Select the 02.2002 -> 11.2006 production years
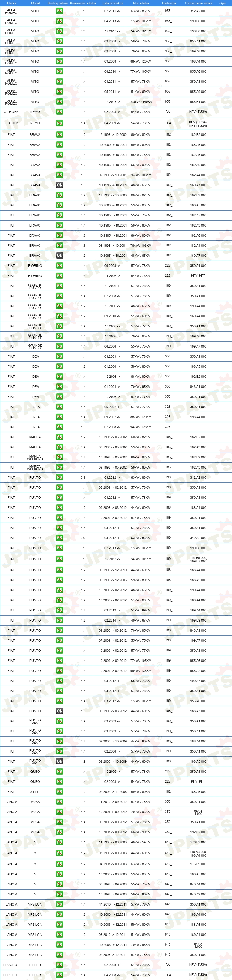Viewport: 232px width, 980px height. [x=112, y=792]
